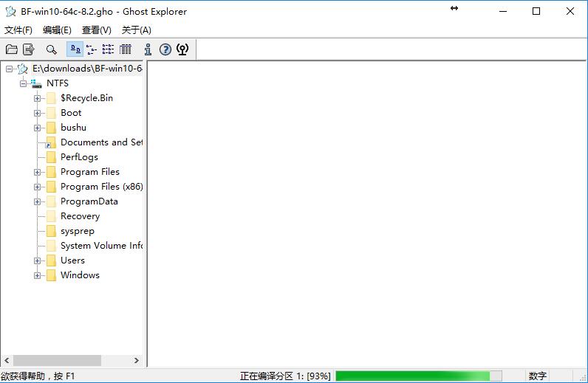
Task: Click the Symantec web link toolbar icon
Action: 182,49
